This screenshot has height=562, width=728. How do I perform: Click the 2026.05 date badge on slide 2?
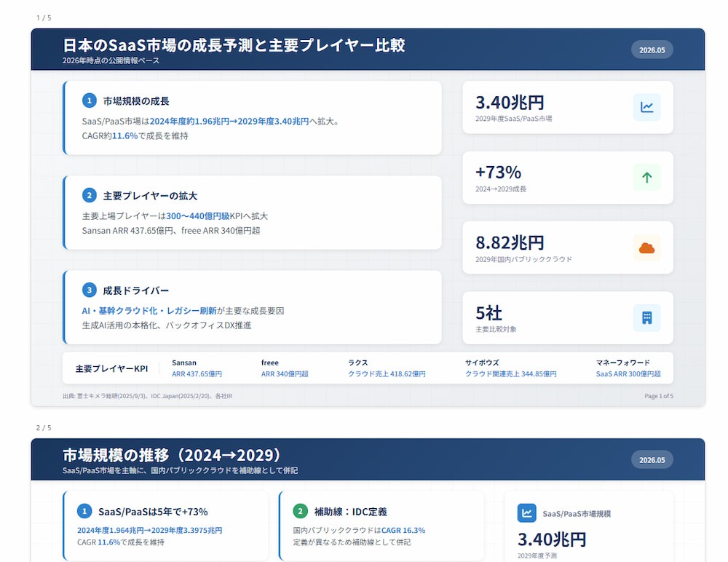(x=652, y=460)
